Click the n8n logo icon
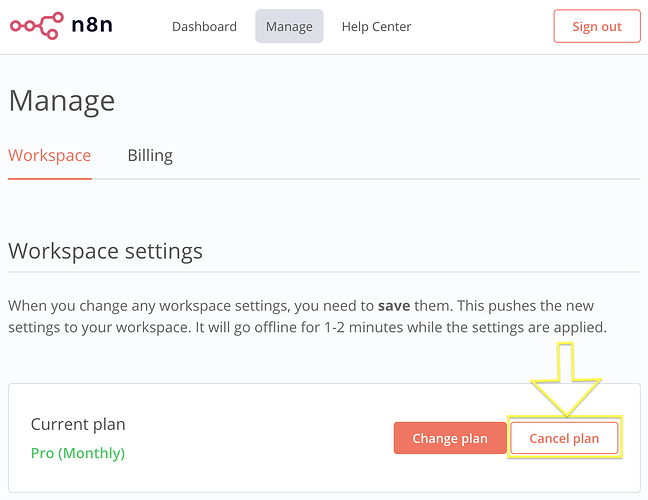Image resolution: width=648 pixels, height=500 pixels. click(37, 26)
